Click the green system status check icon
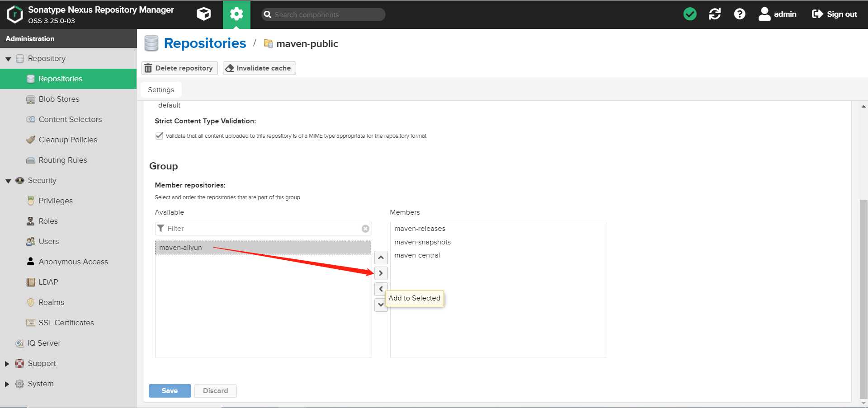The image size is (868, 408). [690, 14]
